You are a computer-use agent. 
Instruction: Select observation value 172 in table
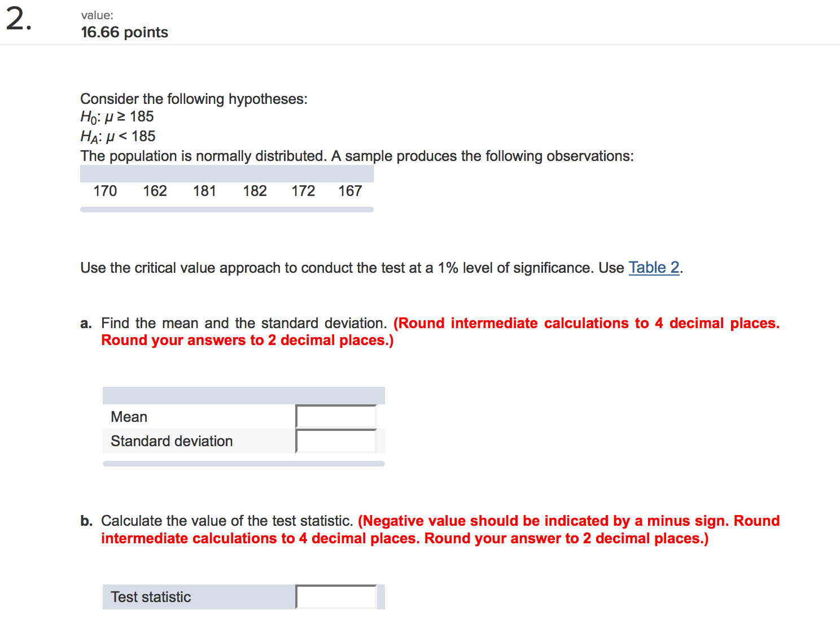(303, 191)
